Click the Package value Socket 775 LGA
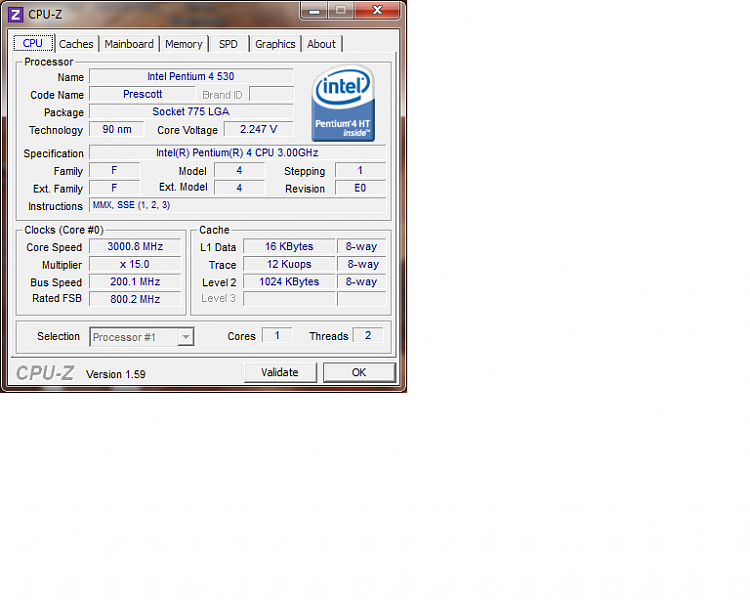This screenshot has width=750, height=600. 191,111
